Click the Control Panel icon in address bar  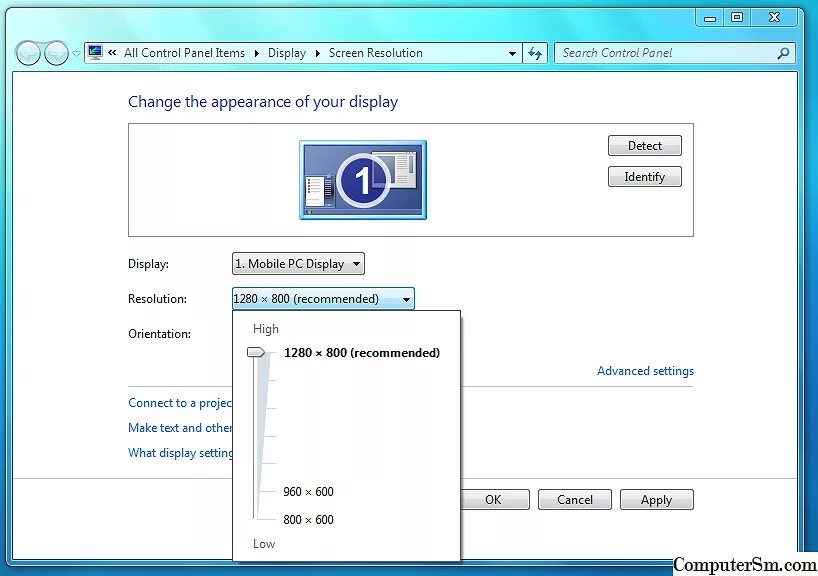95,52
